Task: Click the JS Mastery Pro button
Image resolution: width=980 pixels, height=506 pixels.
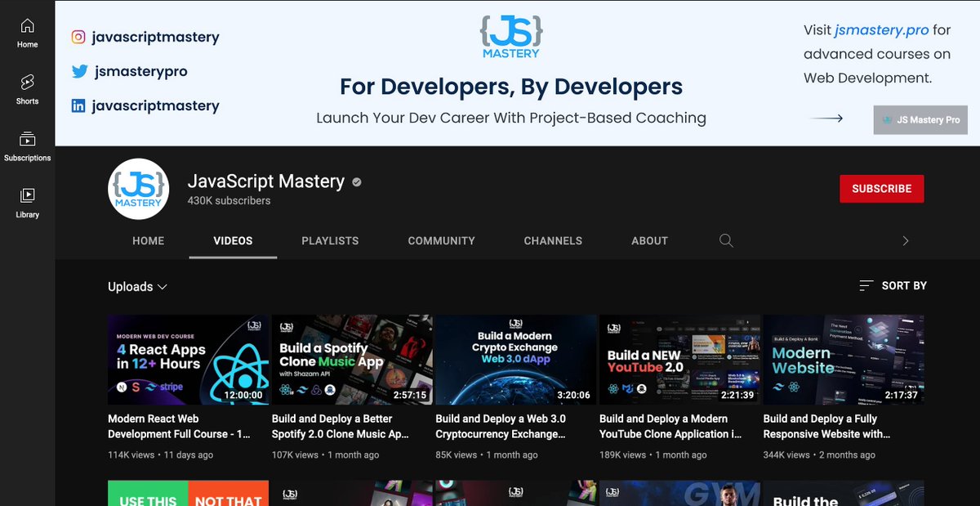Action: click(x=920, y=119)
